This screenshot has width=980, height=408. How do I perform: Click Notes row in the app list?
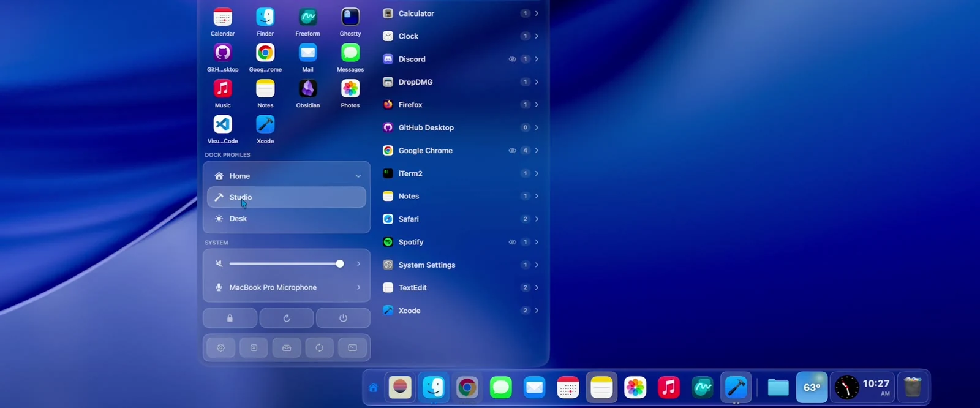(461, 196)
